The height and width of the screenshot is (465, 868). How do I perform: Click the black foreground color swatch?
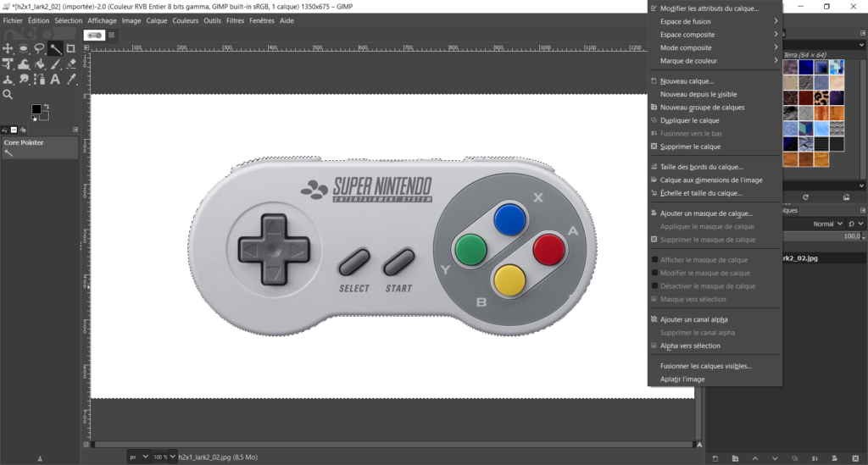coord(36,109)
